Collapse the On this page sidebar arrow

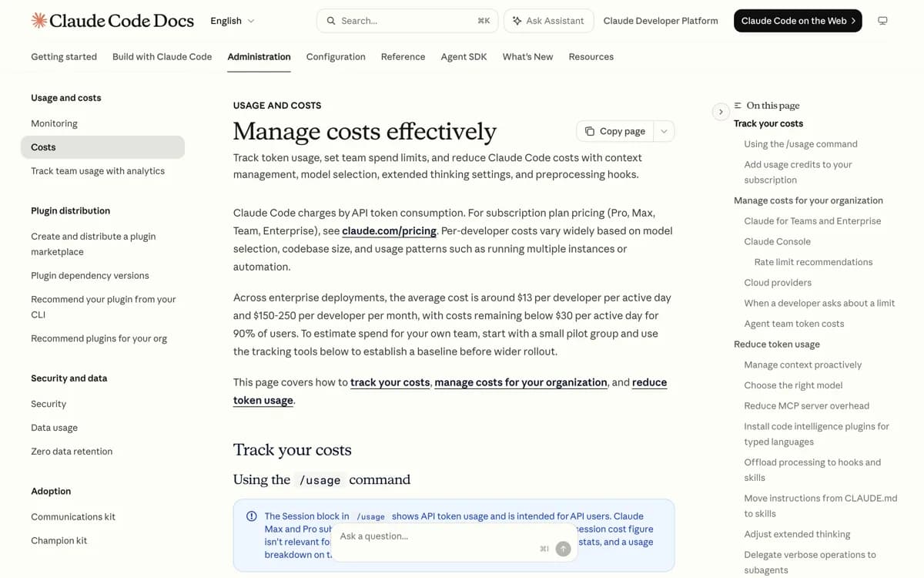[721, 112]
